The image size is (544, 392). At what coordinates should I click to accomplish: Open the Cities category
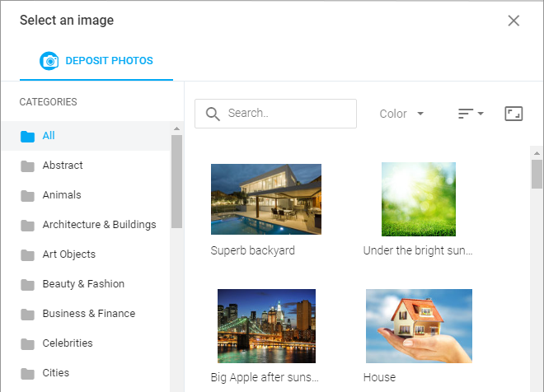pyautogui.click(x=86, y=373)
